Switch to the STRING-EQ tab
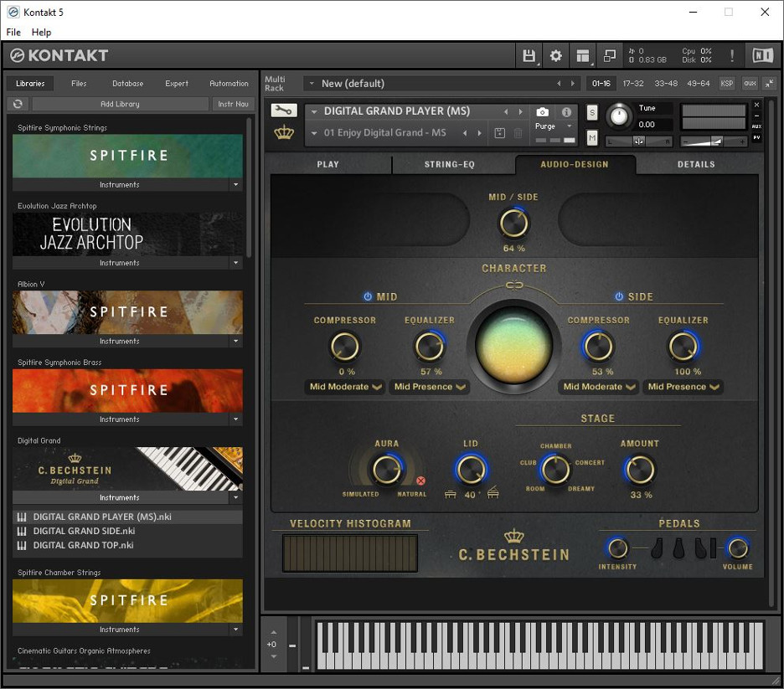The height and width of the screenshot is (689, 784). point(450,164)
